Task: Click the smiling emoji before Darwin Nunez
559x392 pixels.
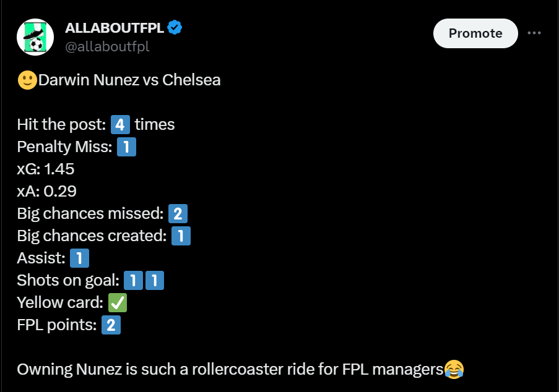Action: [x=27, y=80]
